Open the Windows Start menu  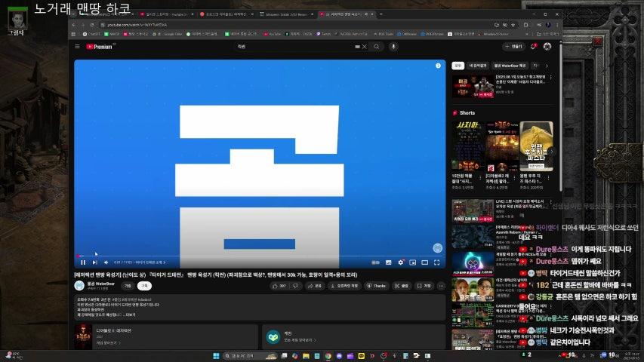(x=216, y=356)
